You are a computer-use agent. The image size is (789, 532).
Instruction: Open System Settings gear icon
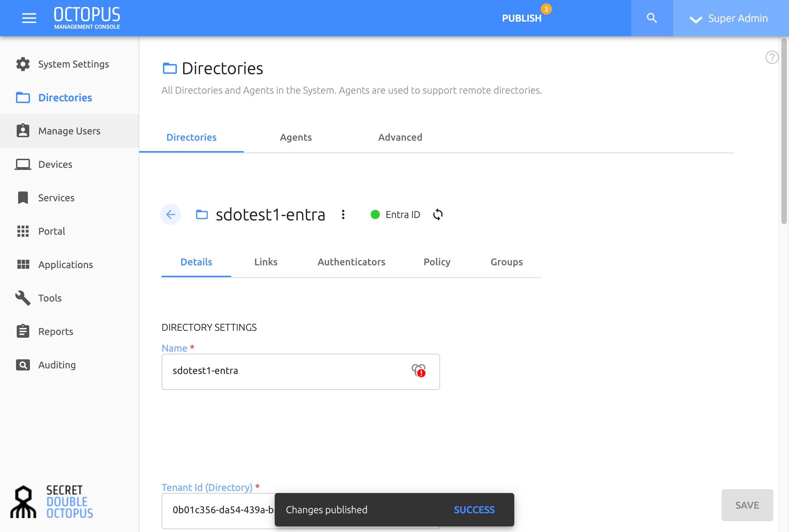click(x=23, y=64)
